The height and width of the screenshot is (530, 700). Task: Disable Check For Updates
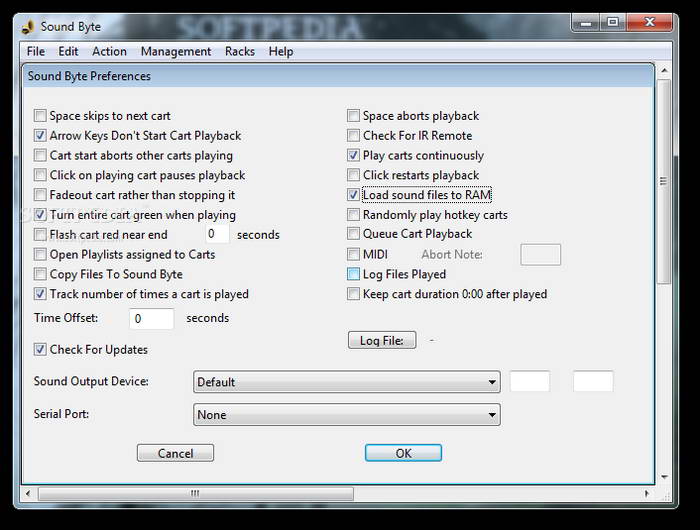40,350
